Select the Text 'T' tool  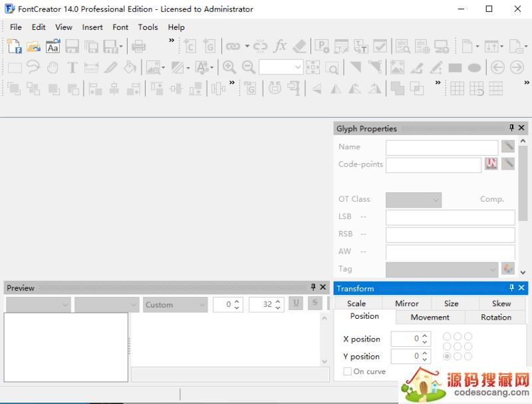point(72,67)
